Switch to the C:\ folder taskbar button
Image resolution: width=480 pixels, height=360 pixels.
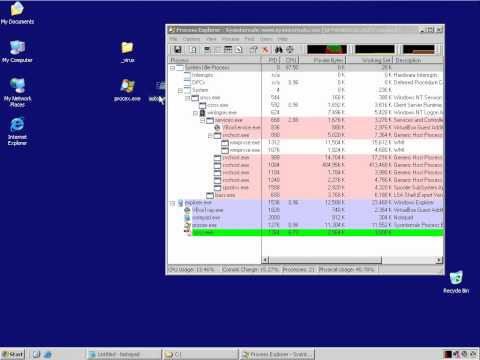pos(200,354)
